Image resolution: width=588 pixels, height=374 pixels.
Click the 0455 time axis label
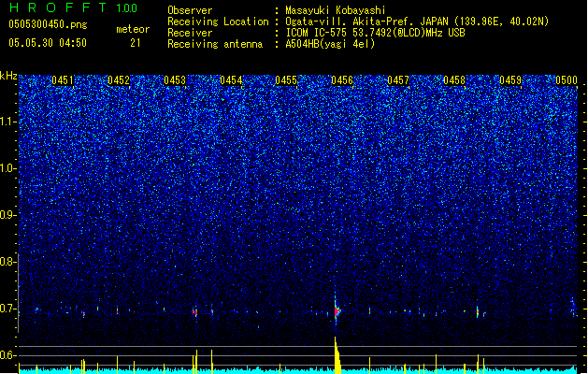[x=286, y=80]
